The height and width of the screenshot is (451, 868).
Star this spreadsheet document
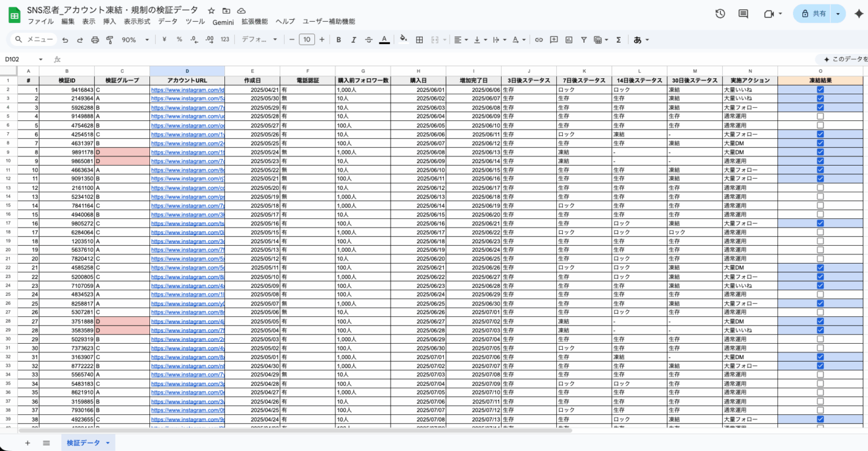[x=211, y=11]
